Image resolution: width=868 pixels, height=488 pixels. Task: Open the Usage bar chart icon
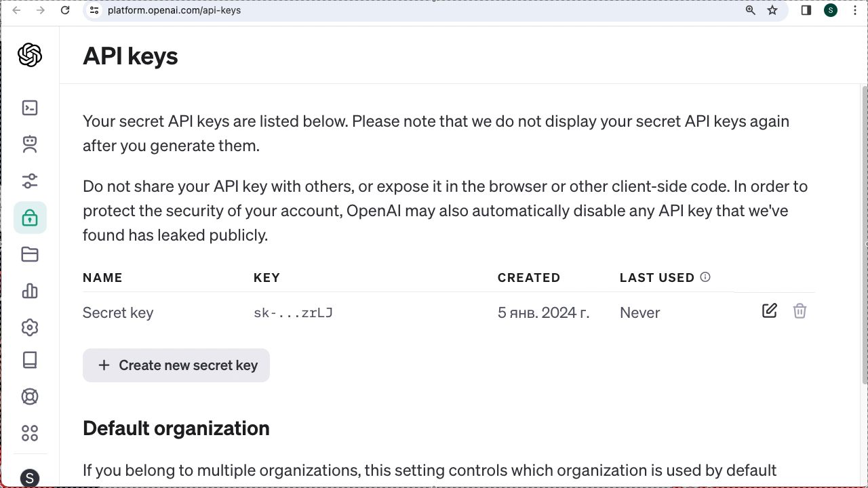coord(30,291)
